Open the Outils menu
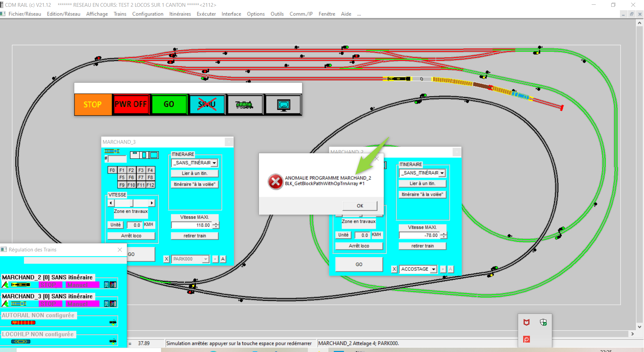644x352 pixels. click(277, 14)
